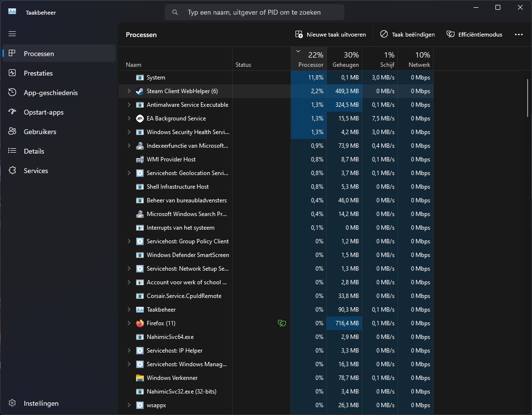The width and height of the screenshot is (532, 415).
Task: Sort by the Geheugen memory column
Action: tap(345, 59)
